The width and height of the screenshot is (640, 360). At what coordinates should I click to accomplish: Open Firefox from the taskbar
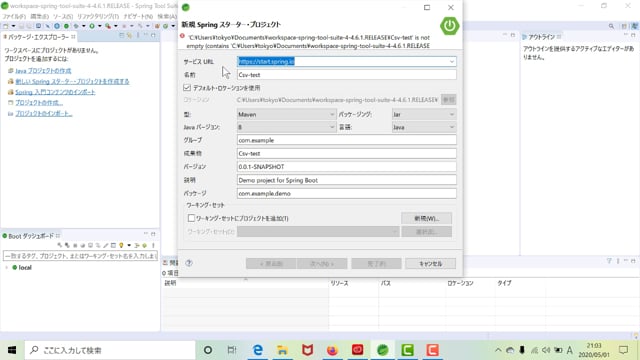pyautogui.click(x=333, y=350)
